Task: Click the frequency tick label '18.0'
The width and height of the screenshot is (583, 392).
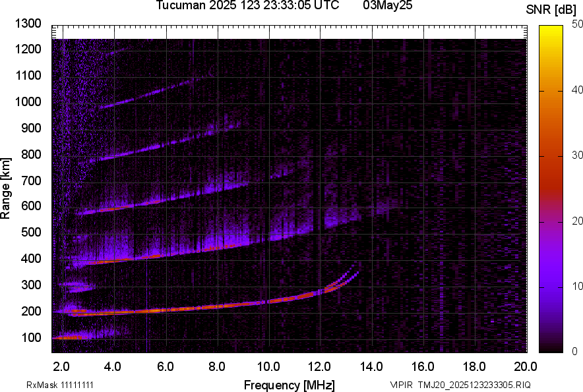Action: 474,367
